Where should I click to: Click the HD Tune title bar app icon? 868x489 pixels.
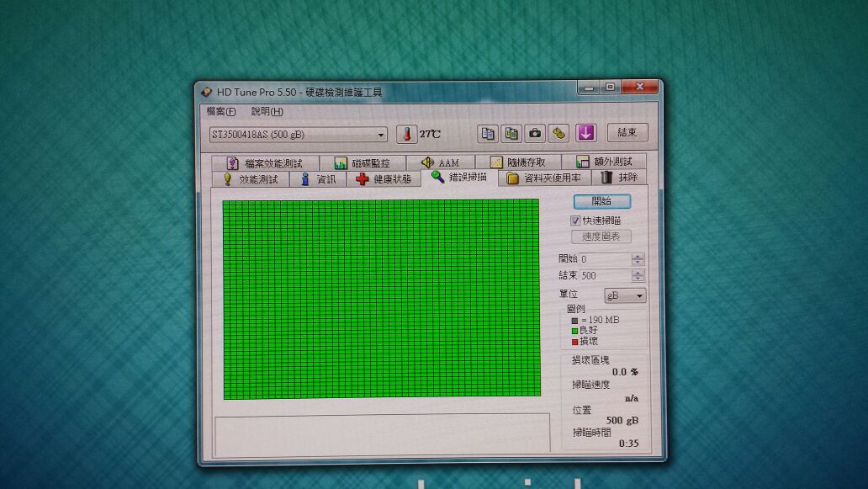click(206, 92)
